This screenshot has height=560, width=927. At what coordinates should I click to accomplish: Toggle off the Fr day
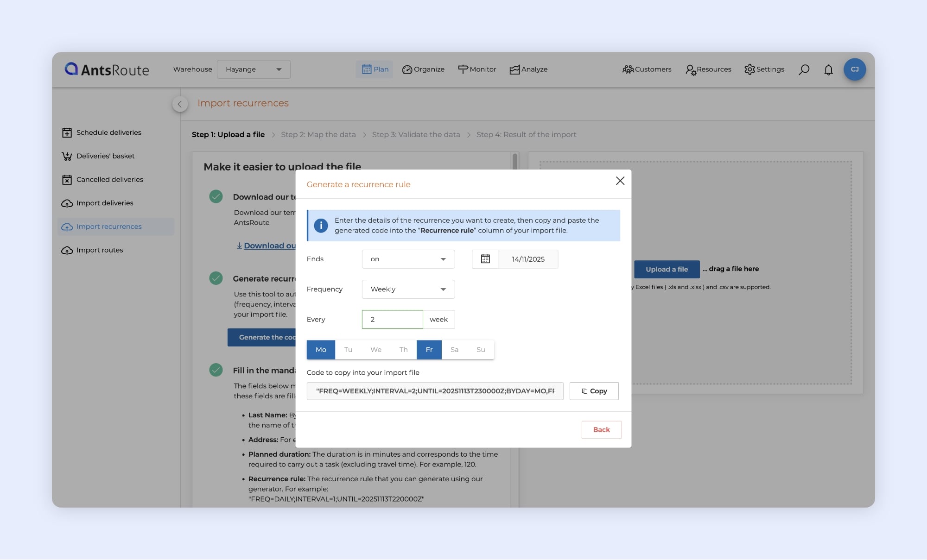point(429,350)
